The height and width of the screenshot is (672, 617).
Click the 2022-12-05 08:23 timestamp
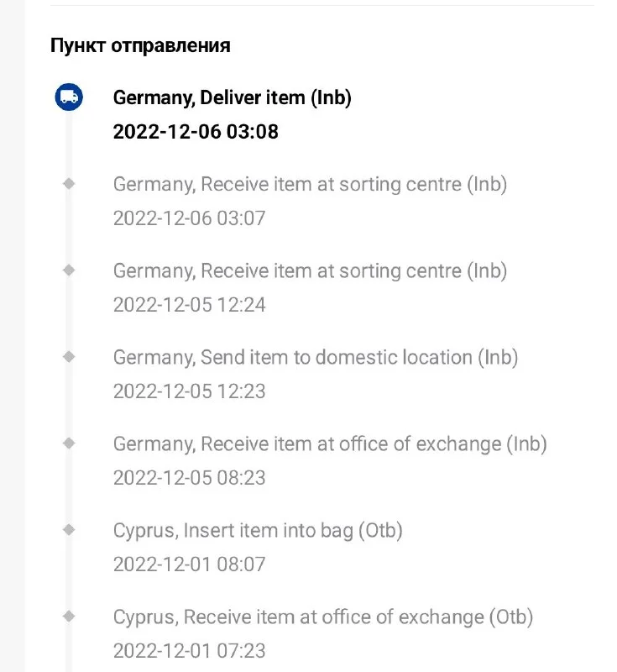click(189, 478)
